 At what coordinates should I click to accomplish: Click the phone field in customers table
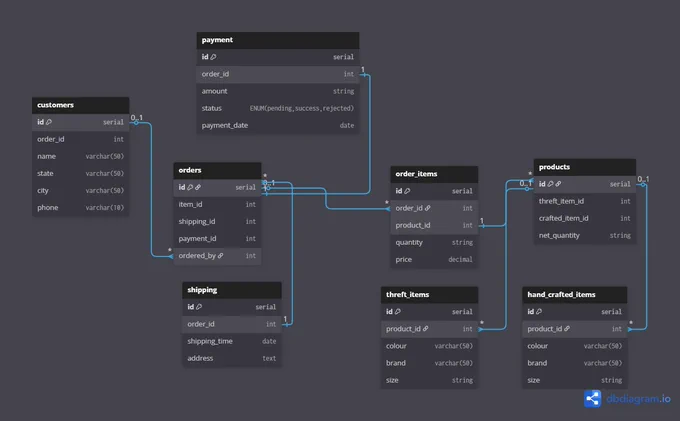80,208
